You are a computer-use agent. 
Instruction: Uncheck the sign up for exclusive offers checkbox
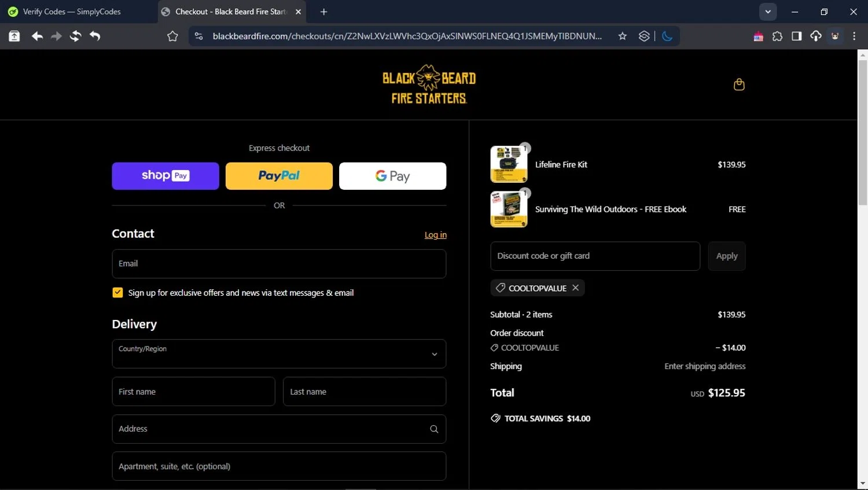(x=117, y=293)
